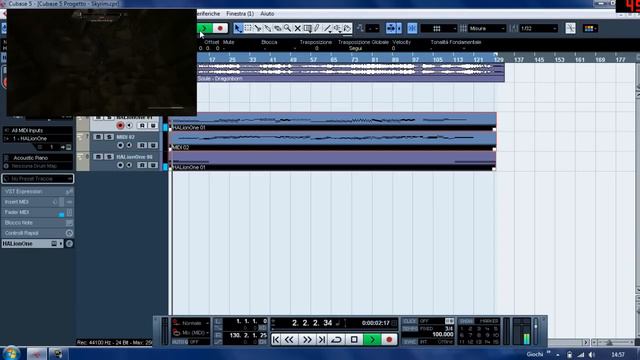Mute the HALionOne 06 track

point(98,157)
